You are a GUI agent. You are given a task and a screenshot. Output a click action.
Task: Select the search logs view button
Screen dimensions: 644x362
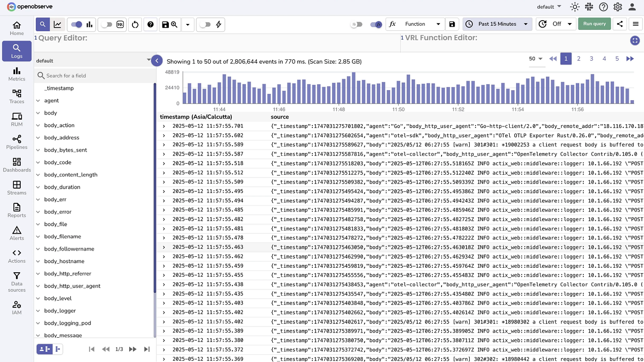(x=43, y=24)
